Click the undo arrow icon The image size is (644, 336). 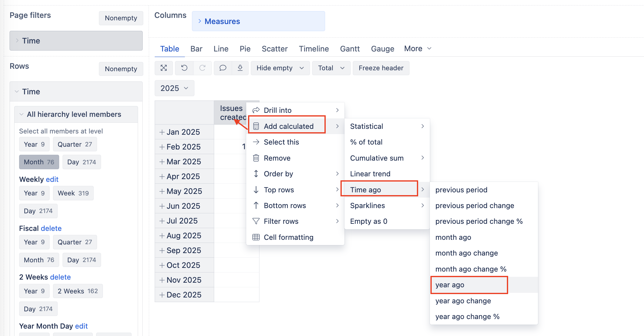184,68
